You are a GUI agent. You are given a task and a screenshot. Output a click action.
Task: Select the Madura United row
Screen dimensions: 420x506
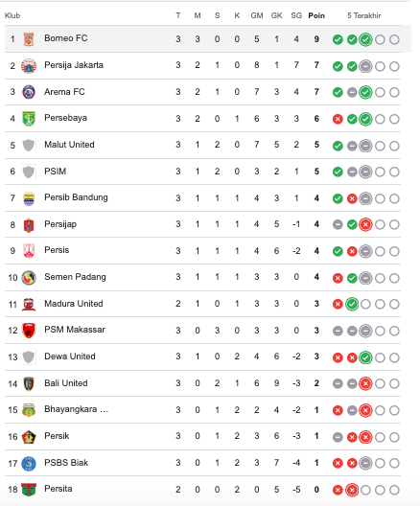(x=202, y=304)
